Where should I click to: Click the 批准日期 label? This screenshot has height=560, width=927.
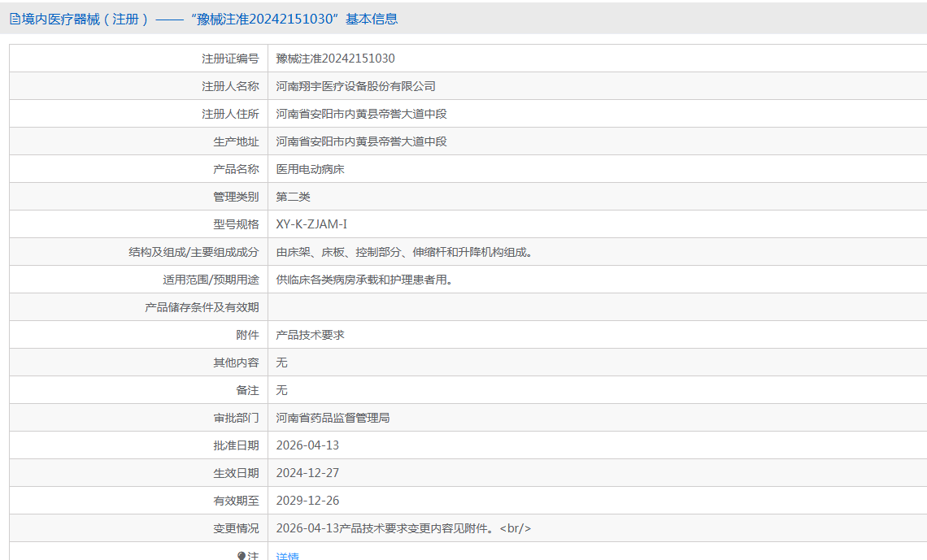236,446
